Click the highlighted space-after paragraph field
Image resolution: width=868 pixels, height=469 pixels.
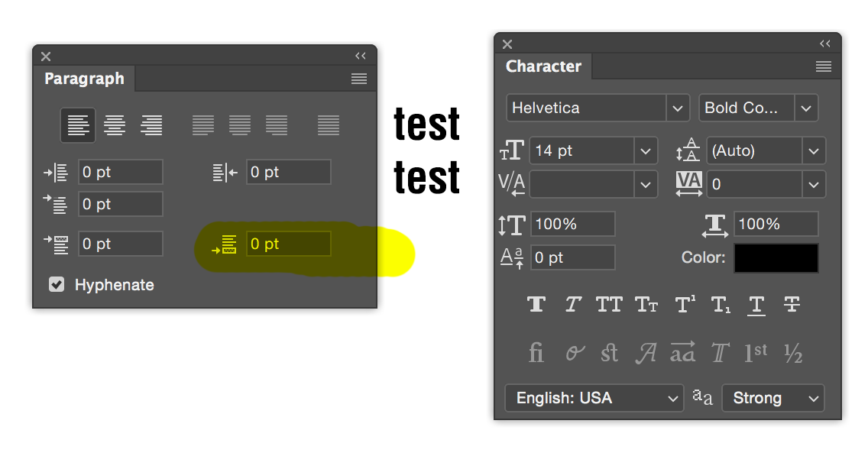[x=288, y=244]
